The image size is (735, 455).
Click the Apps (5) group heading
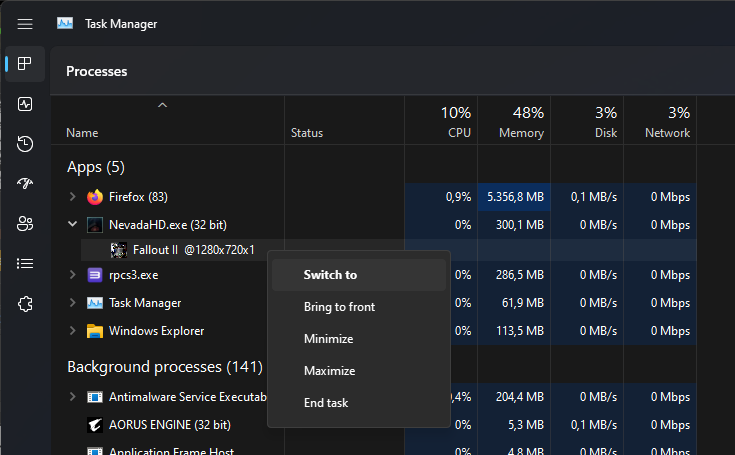click(x=96, y=167)
